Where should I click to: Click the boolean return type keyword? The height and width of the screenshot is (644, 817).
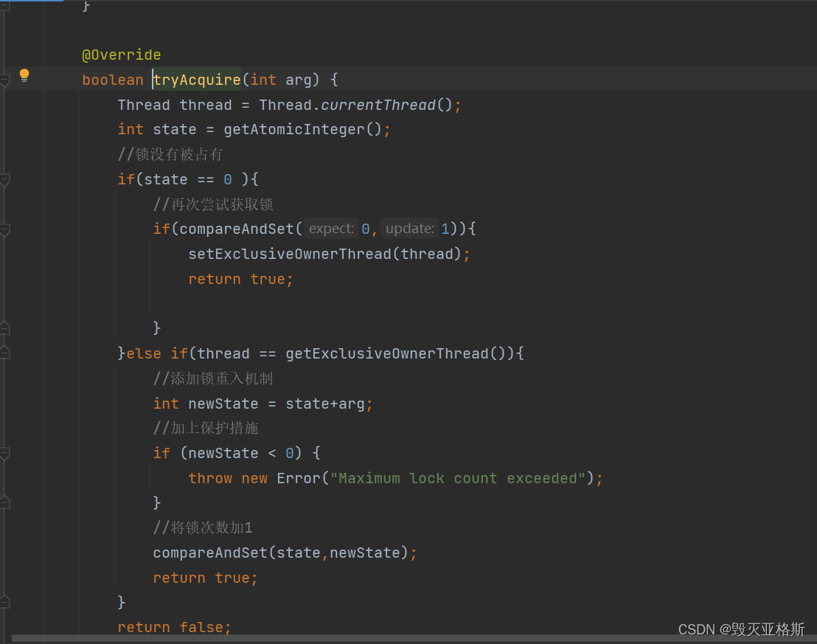tap(113, 80)
